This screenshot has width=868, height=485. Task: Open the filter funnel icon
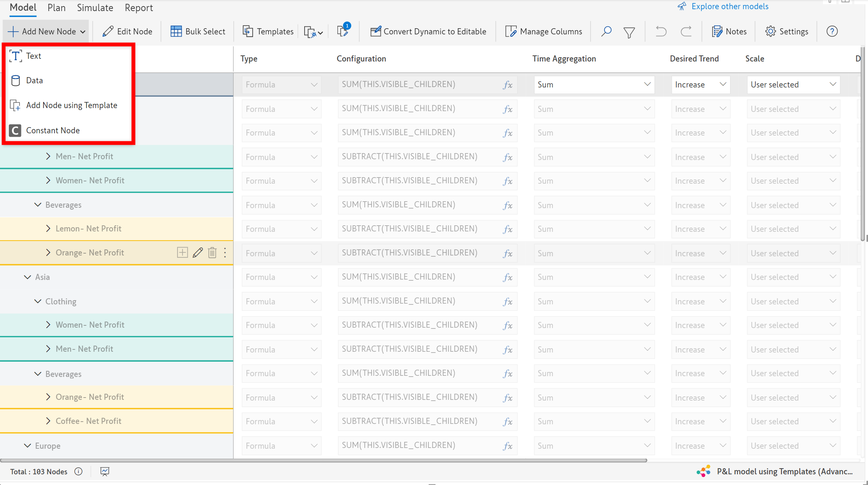(x=629, y=32)
